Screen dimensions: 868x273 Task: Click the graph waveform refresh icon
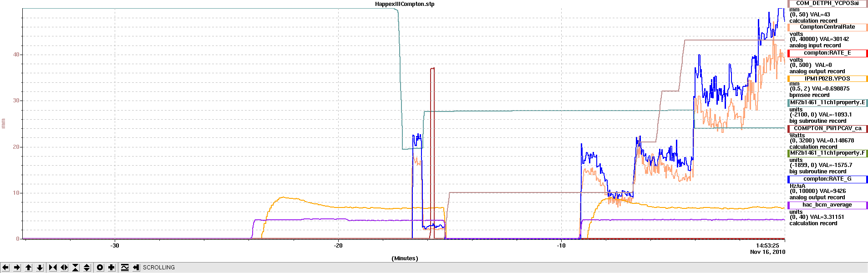click(125, 268)
